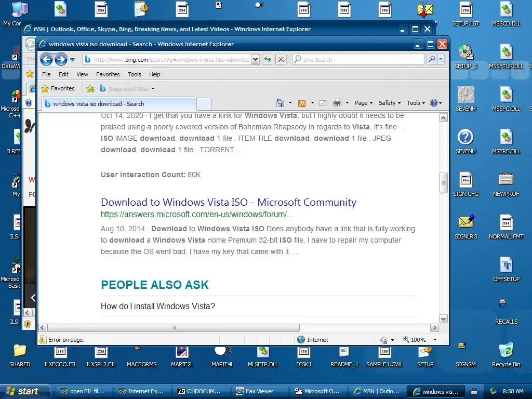Click the search magnifier button
This screenshot has width=532, height=399.
tap(432, 59)
